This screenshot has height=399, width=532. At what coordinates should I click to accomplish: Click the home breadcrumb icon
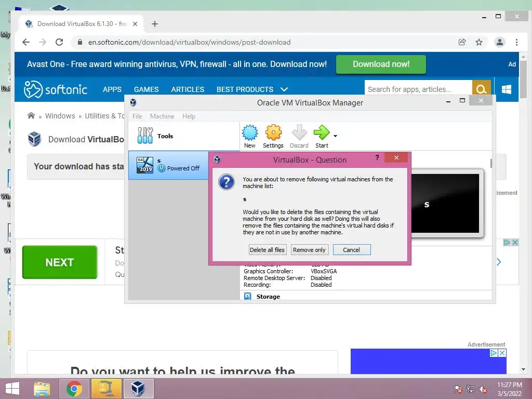[x=31, y=116]
